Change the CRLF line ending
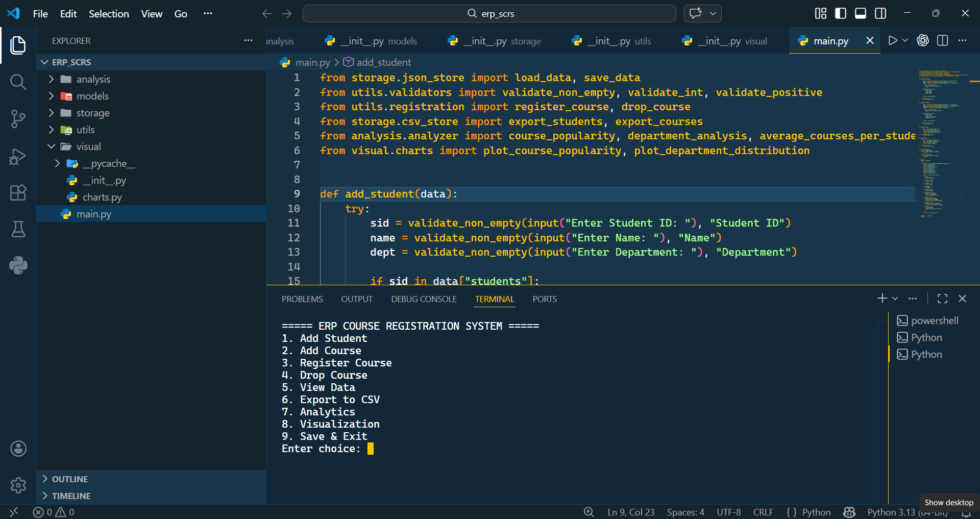 (763, 512)
